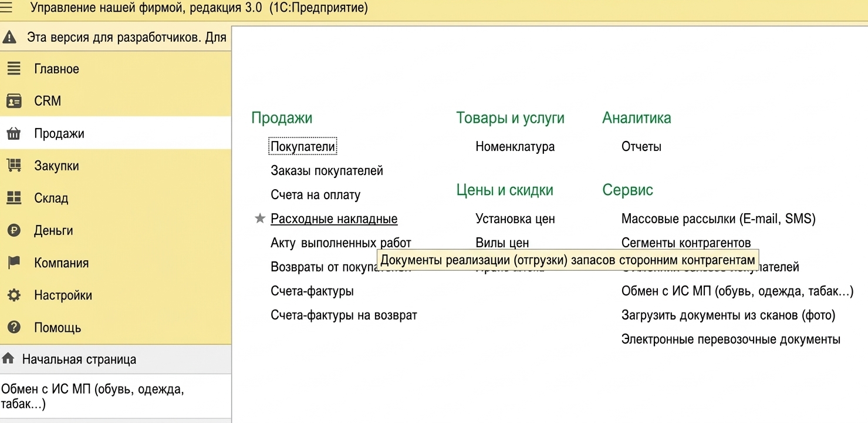
Task: Open Заказы покупателей
Action: pos(327,170)
